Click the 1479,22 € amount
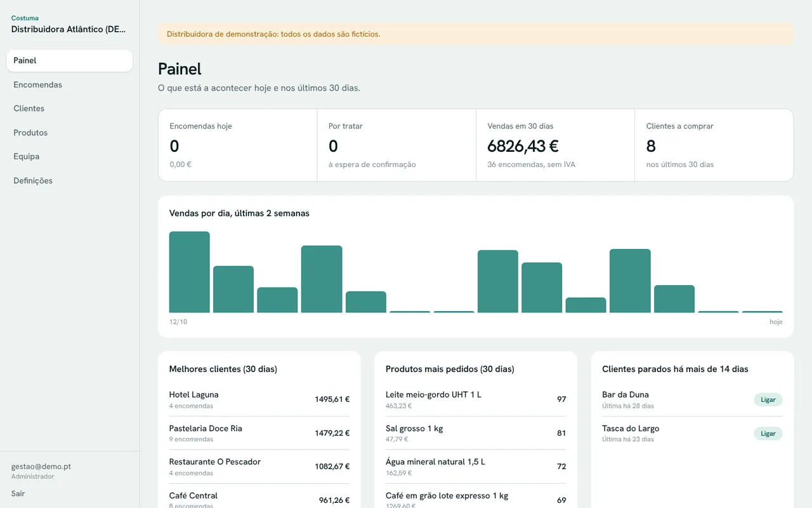This screenshot has height=508, width=812. pos(332,433)
